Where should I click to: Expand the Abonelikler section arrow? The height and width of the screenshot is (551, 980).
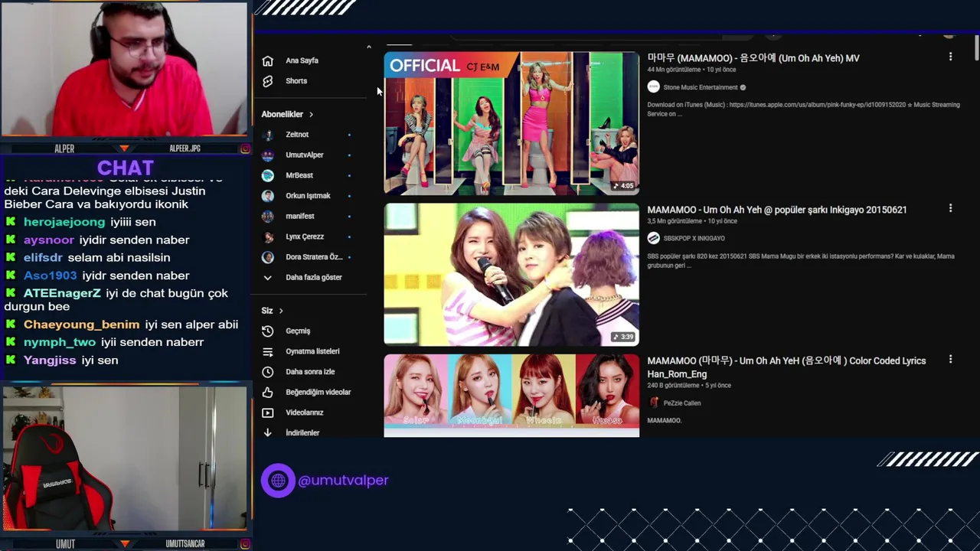(311, 115)
